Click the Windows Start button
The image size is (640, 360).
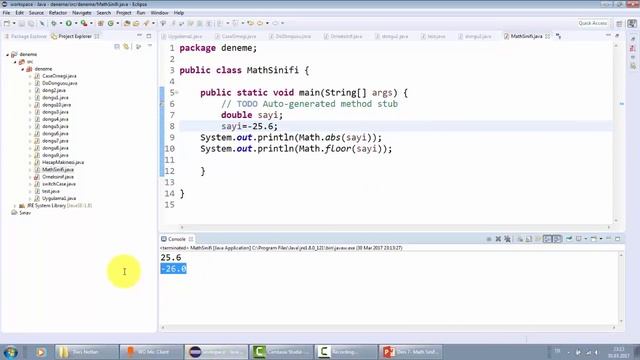click(11, 352)
